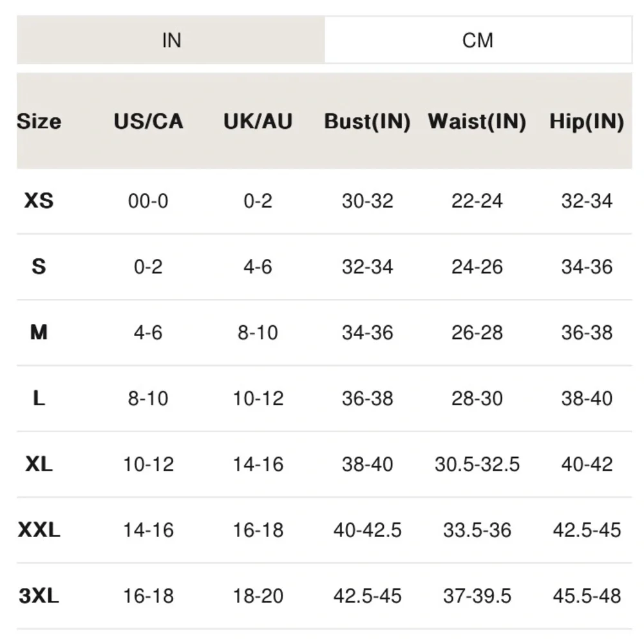Select the L size row label
Viewport: 644px width, 644px height.
[39, 398]
